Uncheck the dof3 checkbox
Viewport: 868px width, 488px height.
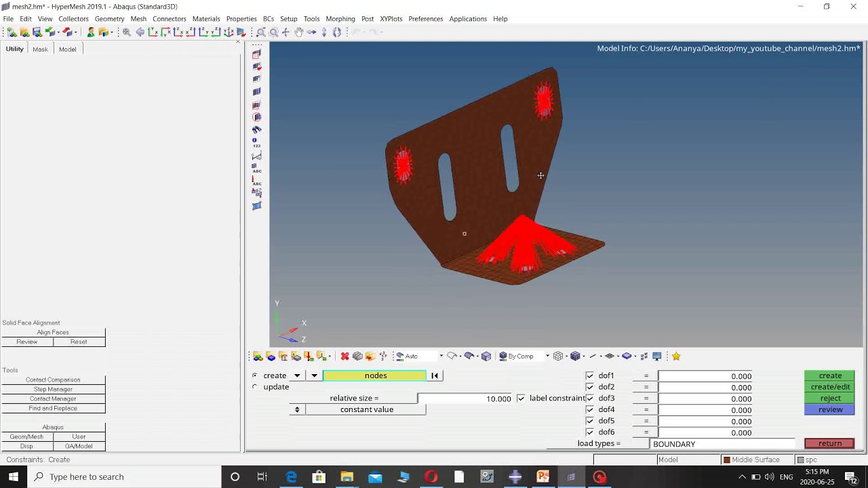click(589, 399)
